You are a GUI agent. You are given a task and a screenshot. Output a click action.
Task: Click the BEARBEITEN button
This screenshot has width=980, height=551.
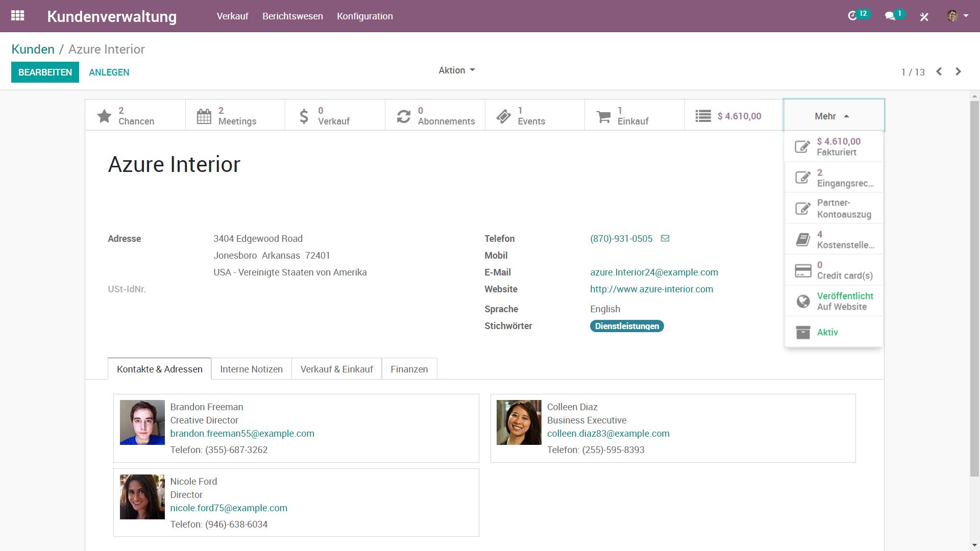pos(45,72)
